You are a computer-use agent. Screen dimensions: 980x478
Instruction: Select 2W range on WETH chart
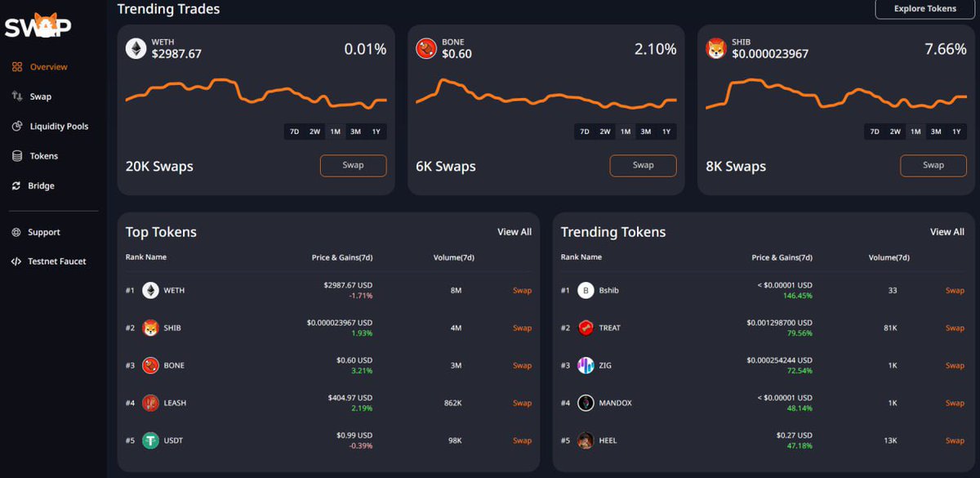315,132
